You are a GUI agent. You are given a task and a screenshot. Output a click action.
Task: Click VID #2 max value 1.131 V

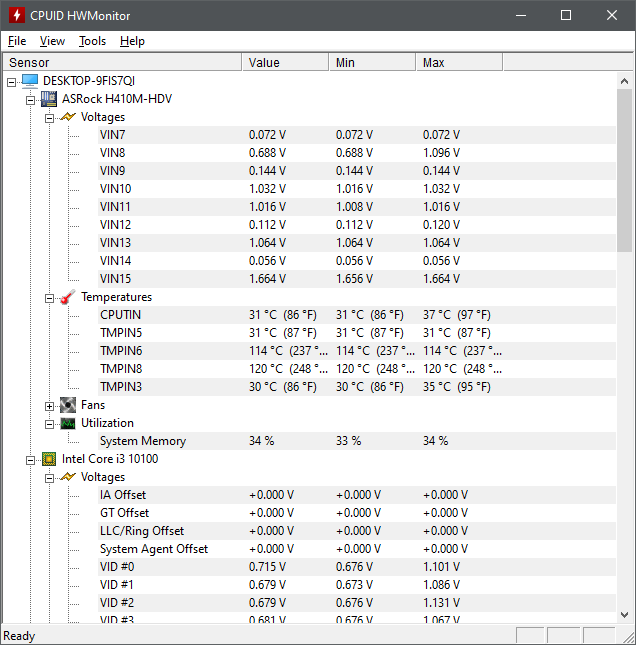pos(441,603)
